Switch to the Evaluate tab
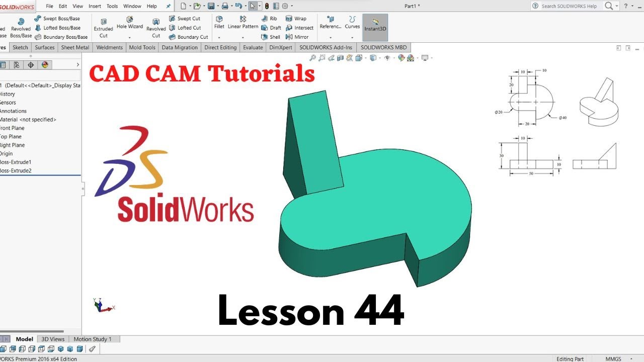 point(253,47)
